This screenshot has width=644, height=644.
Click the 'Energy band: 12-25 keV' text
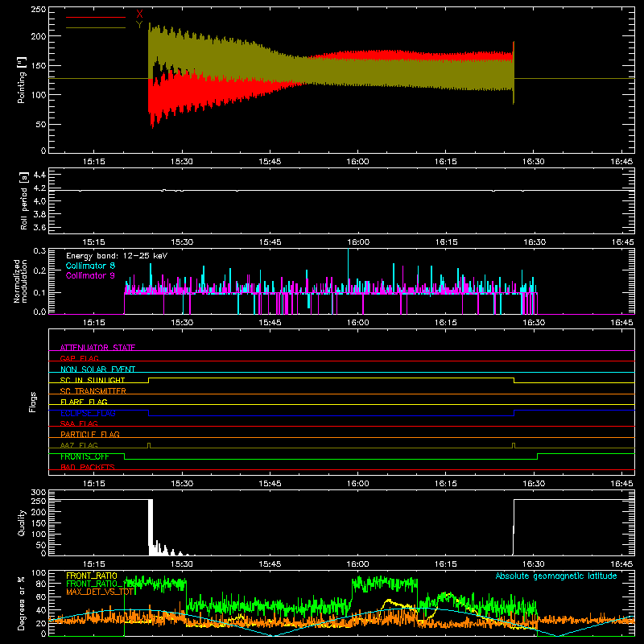click(x=117, y=256)
